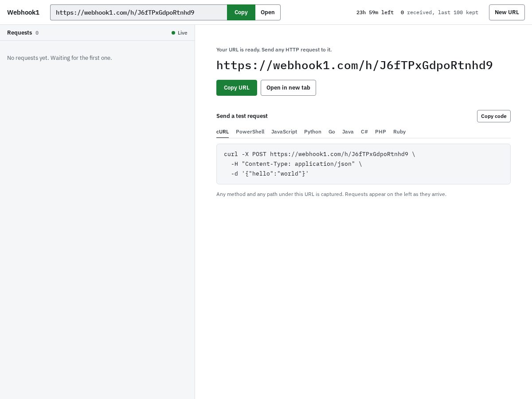Click 'No requests yet' message
The image size is (532, 399).
(x=59, y=58)
